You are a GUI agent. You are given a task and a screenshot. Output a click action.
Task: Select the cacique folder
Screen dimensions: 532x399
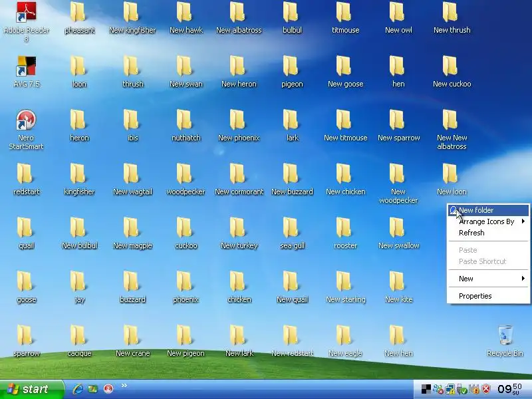[x=79, y=341]
